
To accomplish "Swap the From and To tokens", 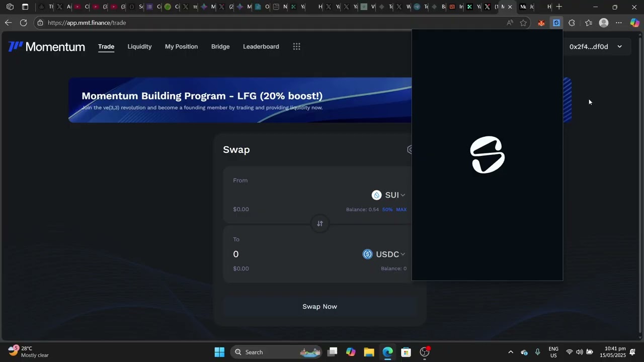I will [x=319, y=223].
